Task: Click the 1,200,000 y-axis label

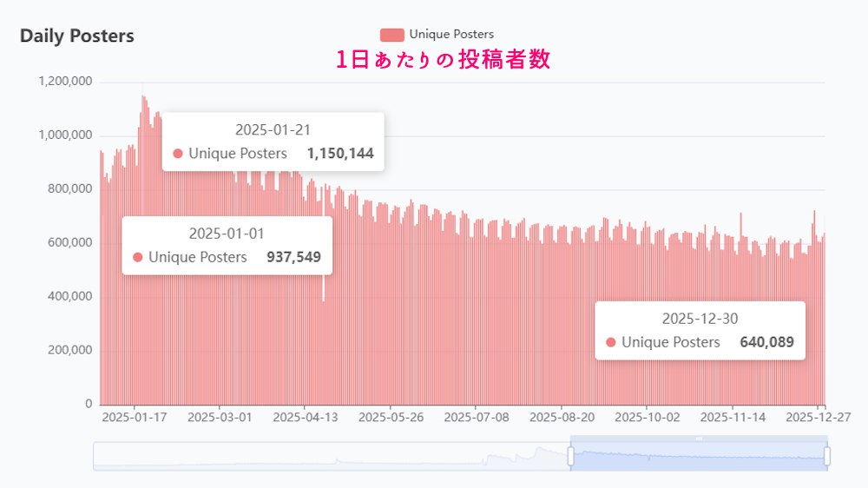Action: coord(66,82)
